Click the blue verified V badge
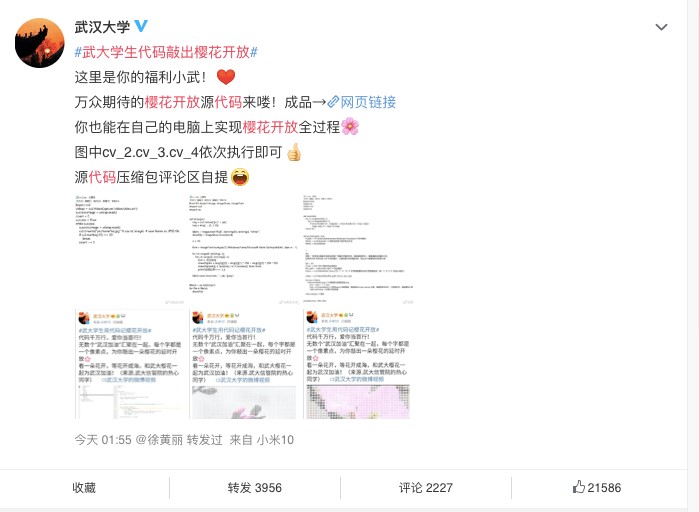This screenshot has width=699, height=512. coord(141,26)
